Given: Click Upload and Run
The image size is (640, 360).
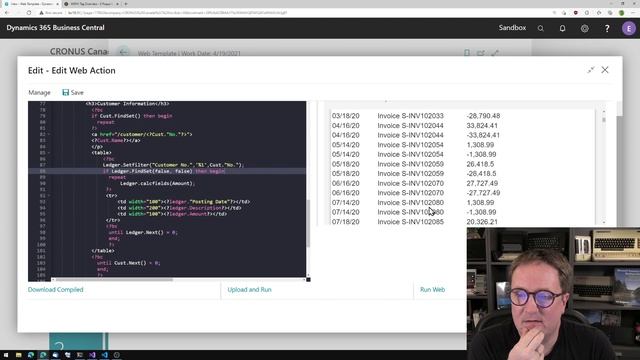Looking at the screenshot, I should (249, 289).
